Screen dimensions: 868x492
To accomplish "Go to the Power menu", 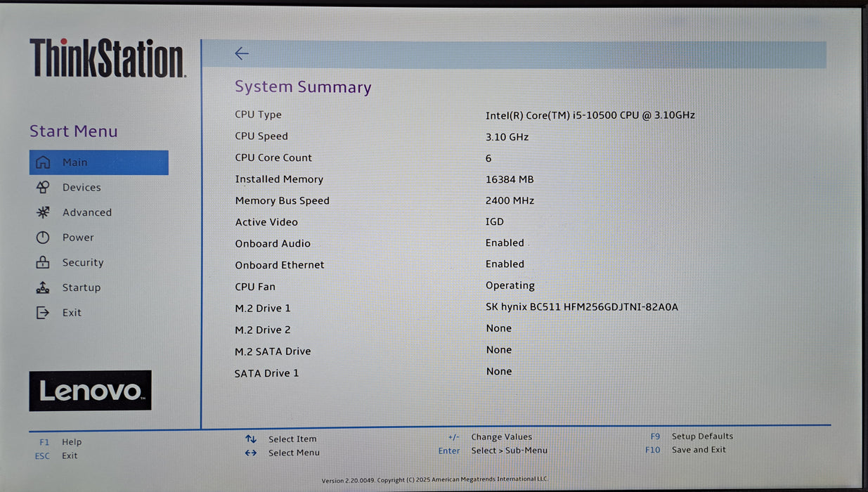I will point(78,238).
